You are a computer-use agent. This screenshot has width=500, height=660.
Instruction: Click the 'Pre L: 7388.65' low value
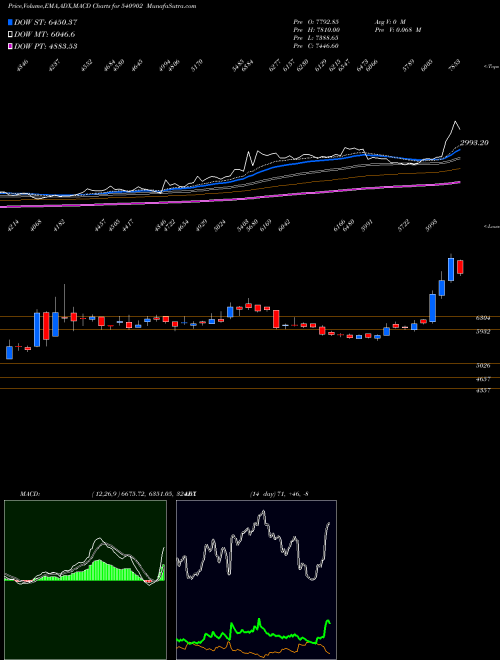[316, 38]
